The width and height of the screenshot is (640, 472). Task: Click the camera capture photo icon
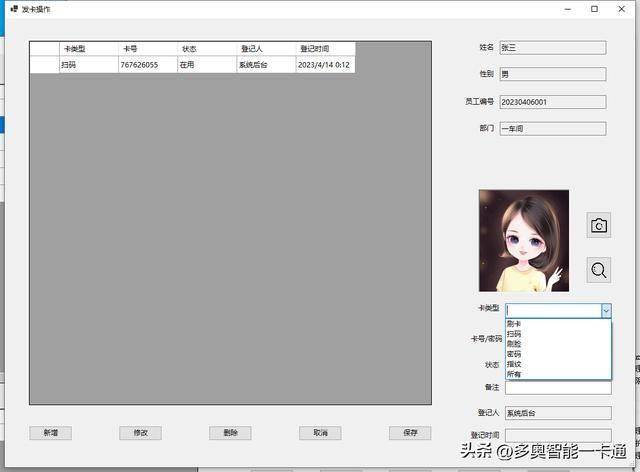click(599, 225)
